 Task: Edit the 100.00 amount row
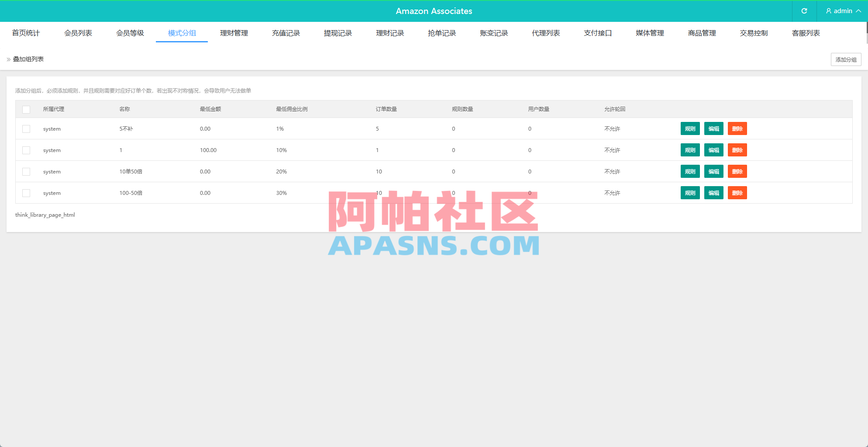[713, 150]
